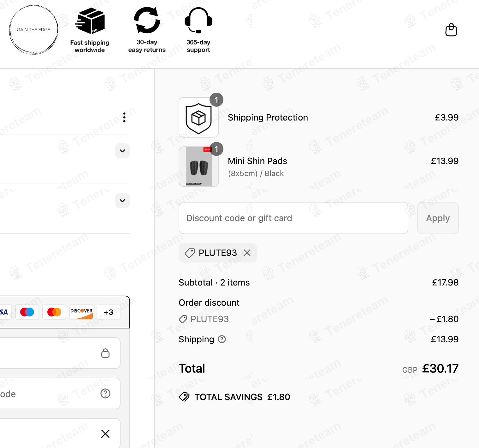The width and height of the screenshot is (479, 448).
Task: Click the 30-day easy returns icon
Action: pyautogui.click(x=147, y=21)
